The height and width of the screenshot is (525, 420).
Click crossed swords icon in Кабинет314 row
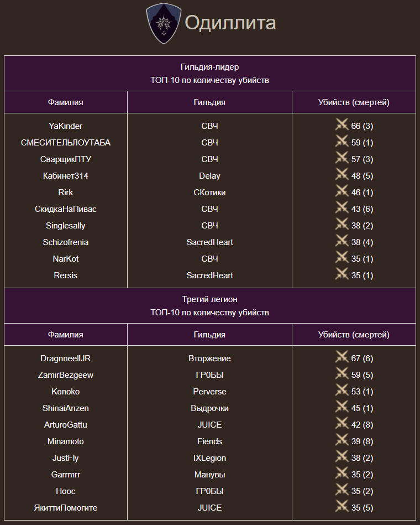[x=342, y=175]
